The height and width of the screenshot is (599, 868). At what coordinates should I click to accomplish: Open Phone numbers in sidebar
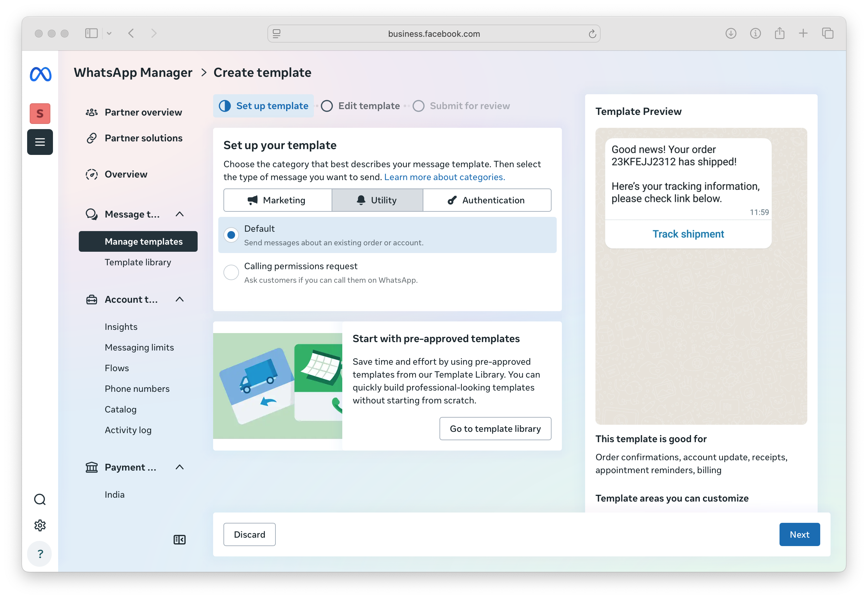pos(137,389)
